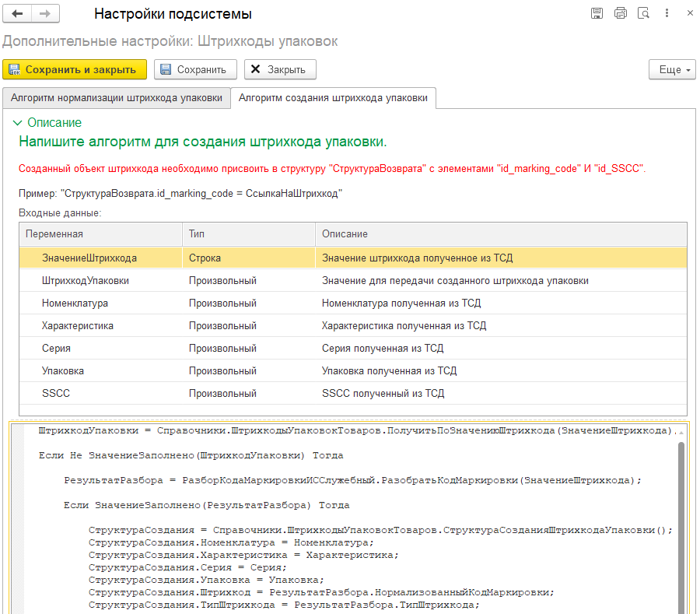The height and width of the screenshot is (614, 700).
Task: Click 'Упаковка полученная из ТСД' description
Action: (501, 370)
